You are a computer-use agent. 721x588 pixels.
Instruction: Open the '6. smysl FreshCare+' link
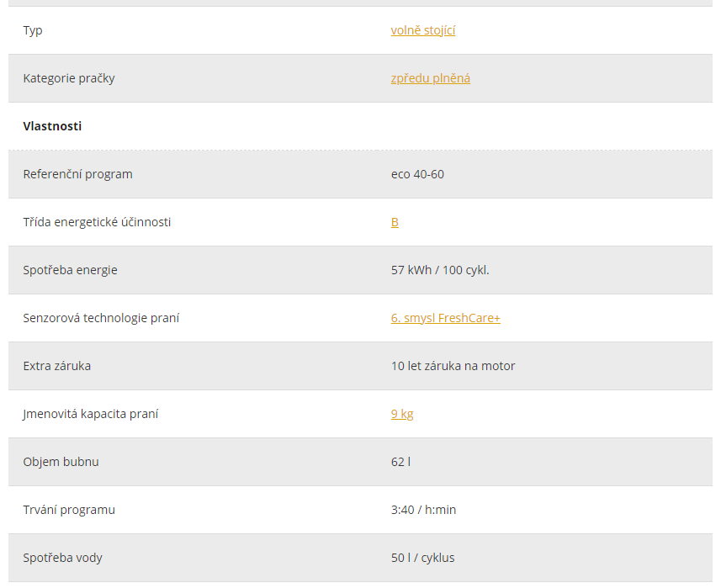click(446, 318)
